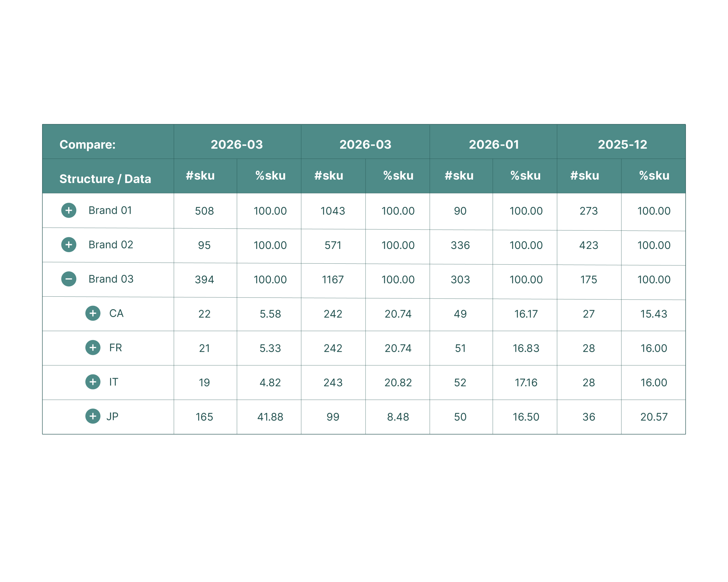Select the 2025-12 column header
This screenshot has height=582, width=728.
[622, 144]
